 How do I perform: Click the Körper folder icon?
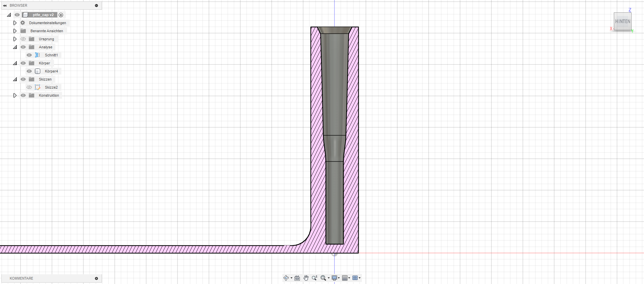[x=32, y=63]
